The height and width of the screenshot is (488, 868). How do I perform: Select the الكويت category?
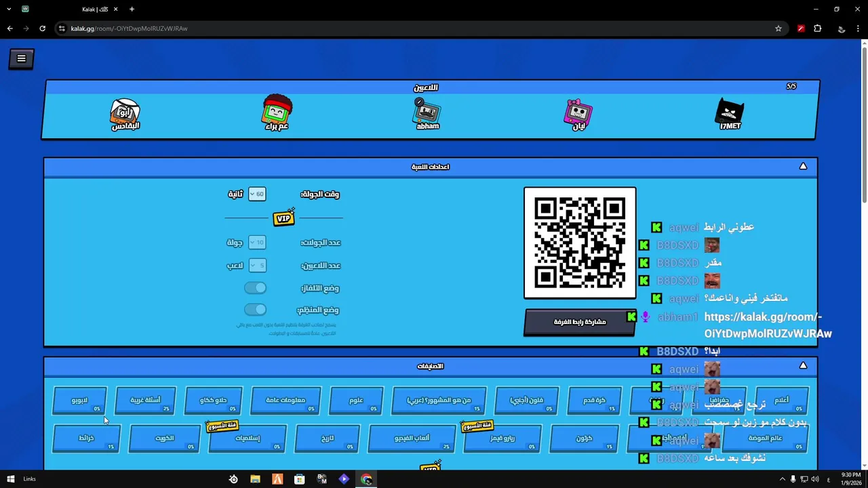point(165,438)
